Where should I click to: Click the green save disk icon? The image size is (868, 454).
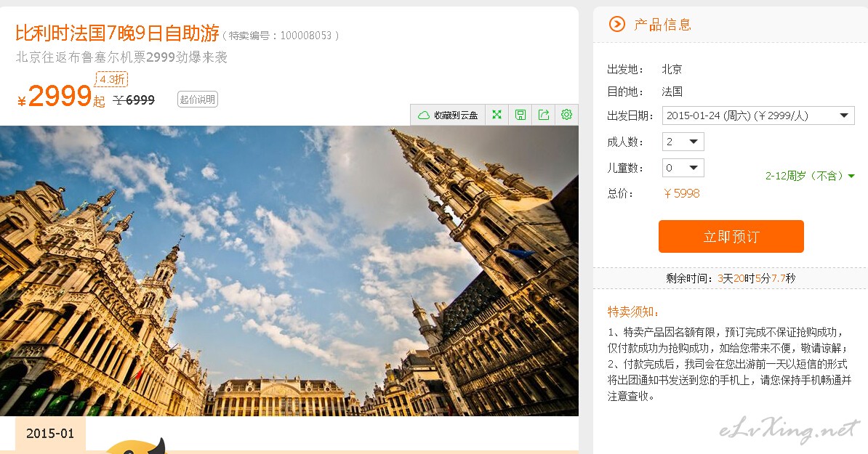521,115
